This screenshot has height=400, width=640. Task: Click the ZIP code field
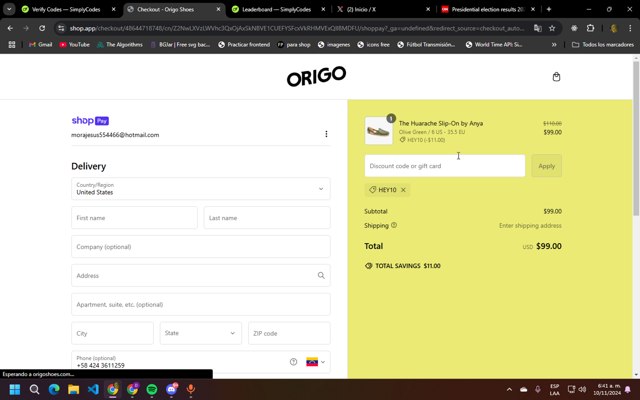(289, 333)
